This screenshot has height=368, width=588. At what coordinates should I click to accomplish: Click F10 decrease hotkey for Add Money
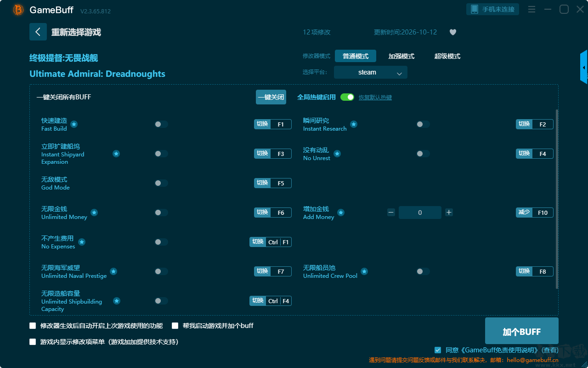pyautogui.click(x=535, y=213)
